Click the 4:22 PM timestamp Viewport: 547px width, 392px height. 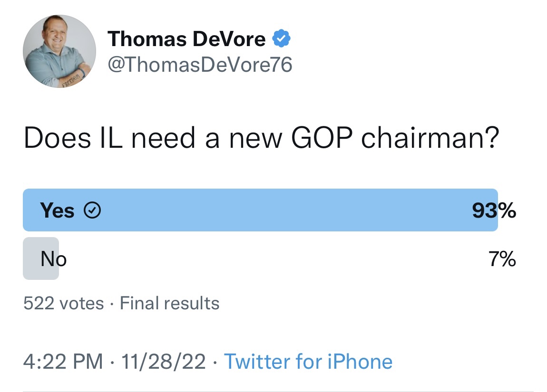click(63, 361)
